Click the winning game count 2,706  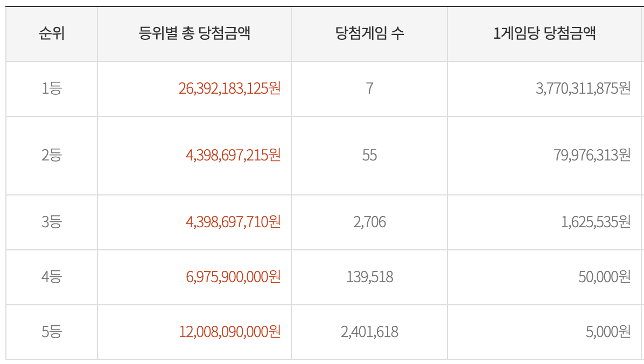pyautogui.click(x=369, y=222)
